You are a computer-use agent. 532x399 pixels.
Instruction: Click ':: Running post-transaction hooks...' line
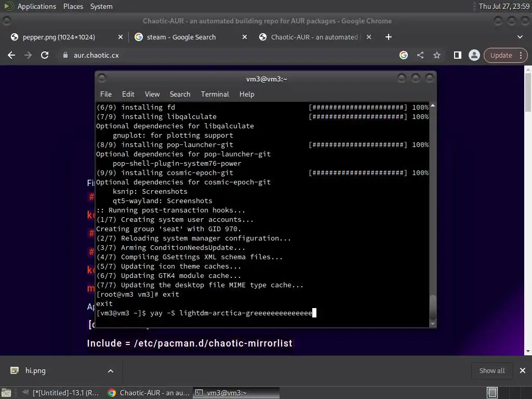(170, 210)
